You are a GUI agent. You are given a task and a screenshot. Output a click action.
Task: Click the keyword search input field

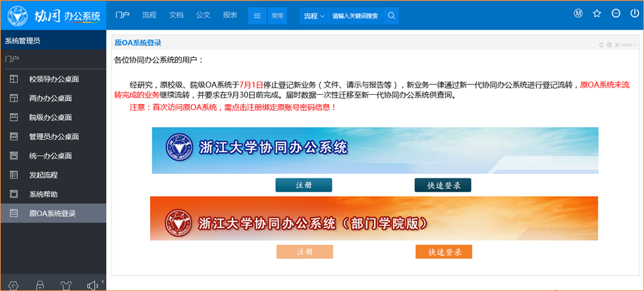[x=356, y=15]
